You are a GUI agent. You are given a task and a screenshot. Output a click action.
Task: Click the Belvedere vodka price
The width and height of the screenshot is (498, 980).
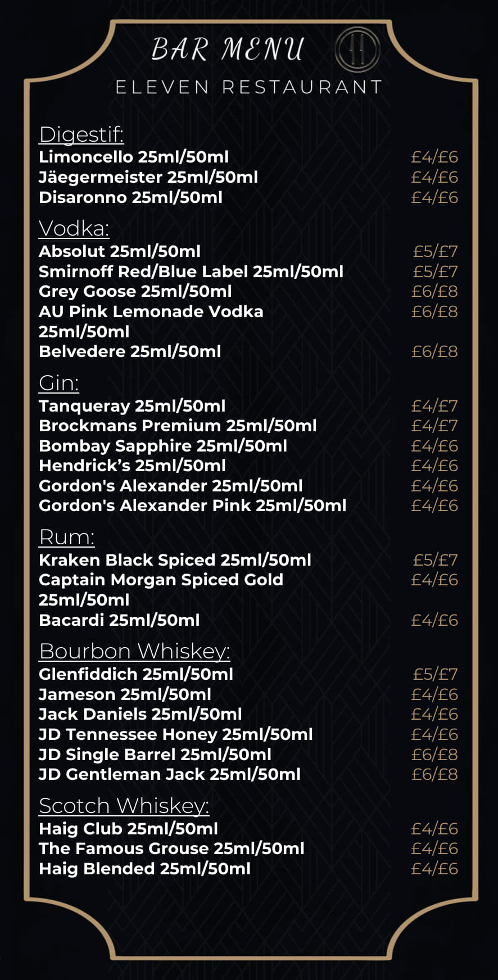[x=434, y=351]
